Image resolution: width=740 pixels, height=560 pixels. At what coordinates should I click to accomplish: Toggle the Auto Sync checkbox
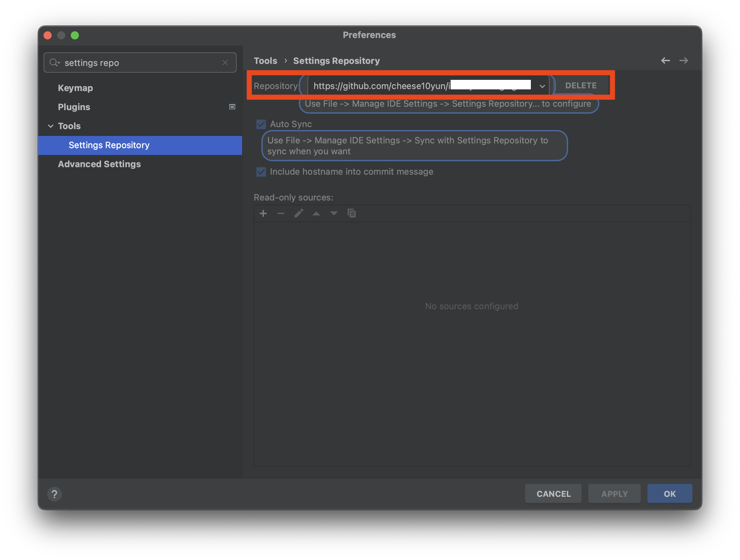pos(261,124)
